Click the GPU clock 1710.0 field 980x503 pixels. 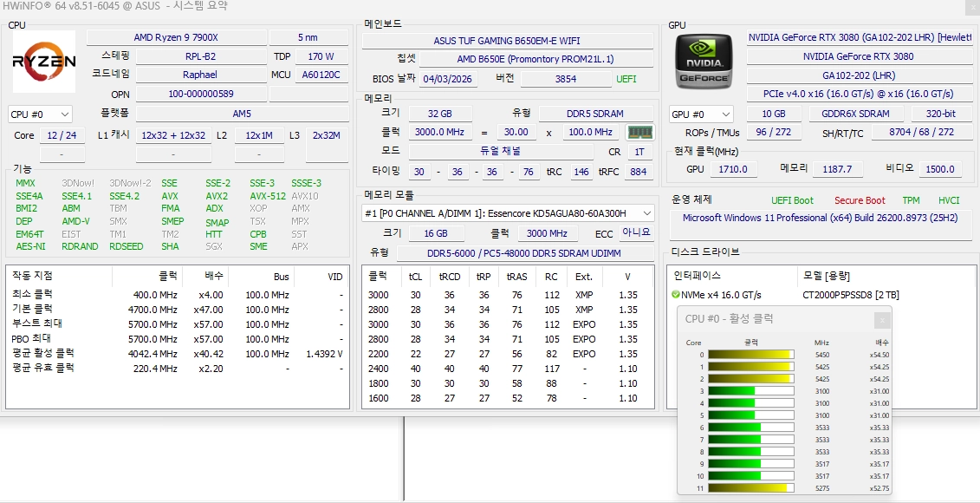(733, 169)
